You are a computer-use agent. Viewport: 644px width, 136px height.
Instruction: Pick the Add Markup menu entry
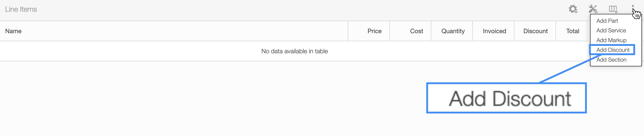[x=611, y=40]
